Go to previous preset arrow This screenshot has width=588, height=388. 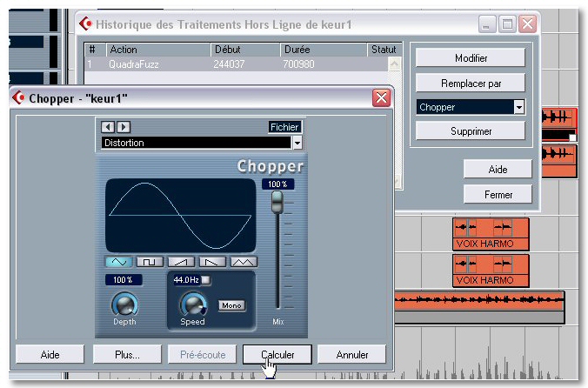click(x=108, y=127)
